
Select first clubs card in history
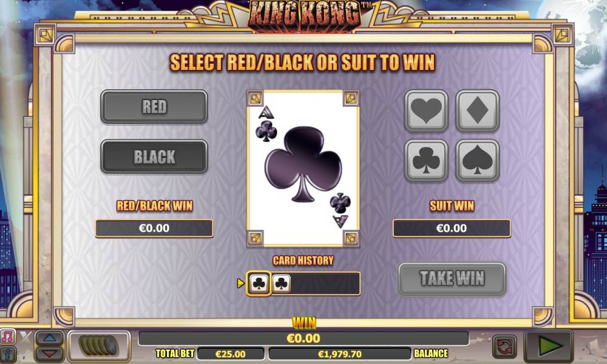259,283
